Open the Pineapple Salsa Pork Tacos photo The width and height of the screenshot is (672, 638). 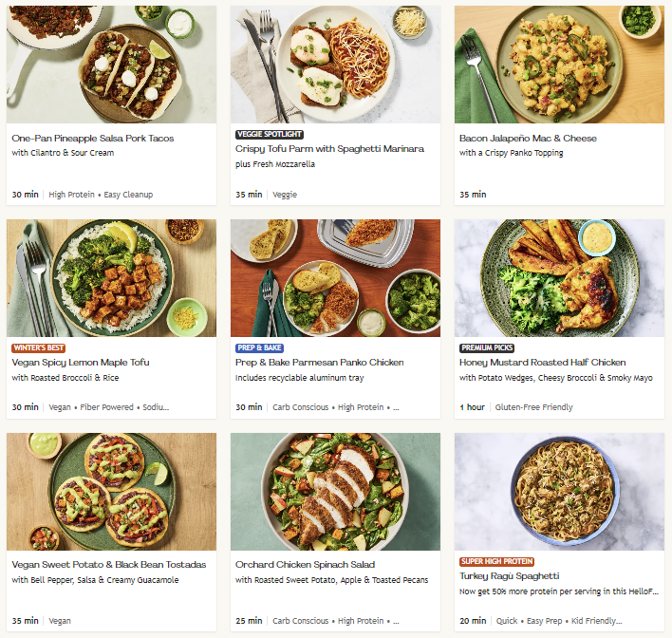(111, 65)
